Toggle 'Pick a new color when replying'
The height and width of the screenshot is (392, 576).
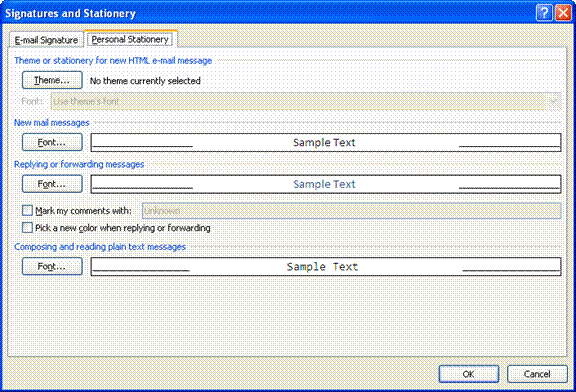[x=27, y=228]
